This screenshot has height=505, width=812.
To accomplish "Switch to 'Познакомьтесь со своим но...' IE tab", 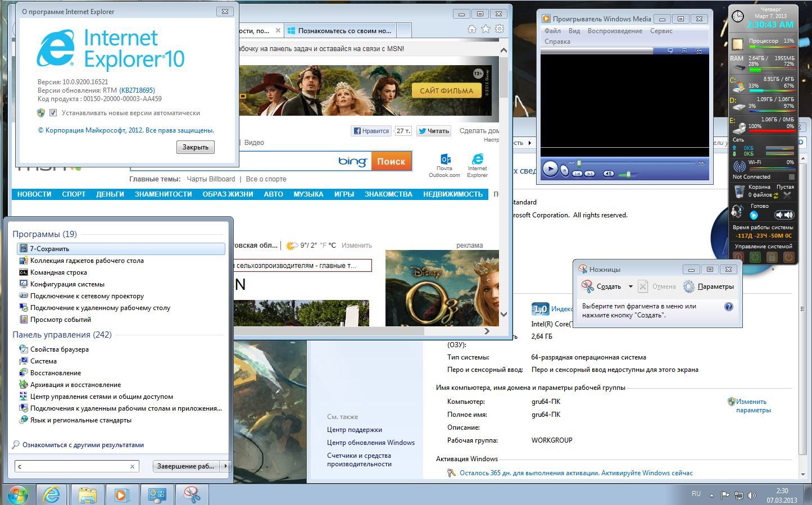I will [340, 31].
